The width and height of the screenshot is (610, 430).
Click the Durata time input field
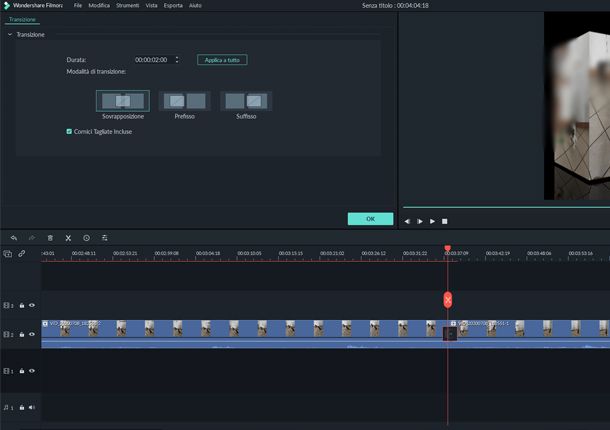(x=151, y=60)
